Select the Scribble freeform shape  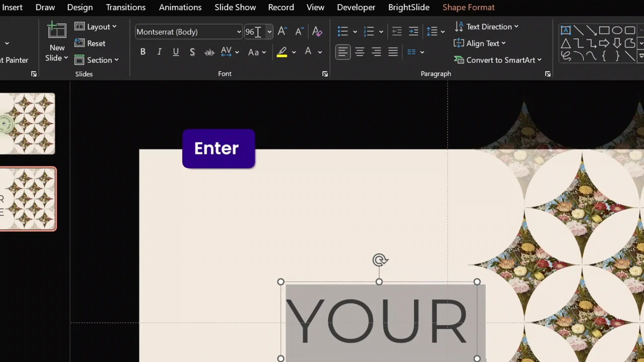tap(566, 56)
